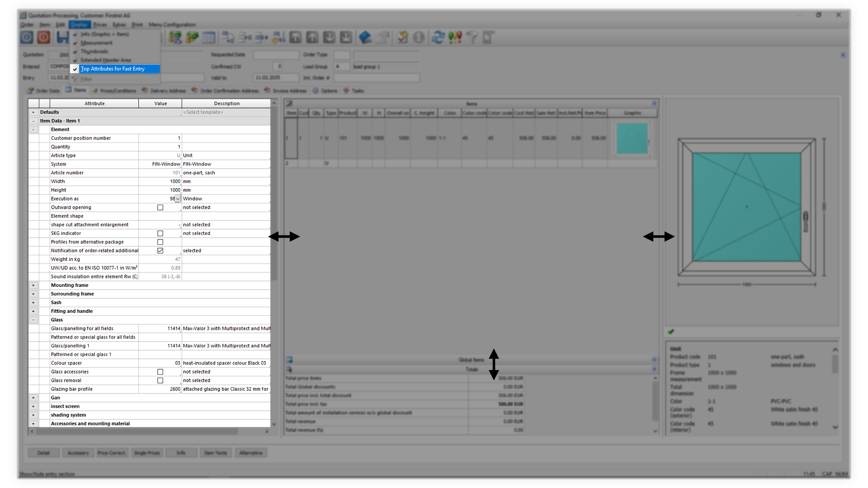This screenshot has height=488, width=868.
Task: Toggle the Measurement option in Display menu
Action: 115,43
